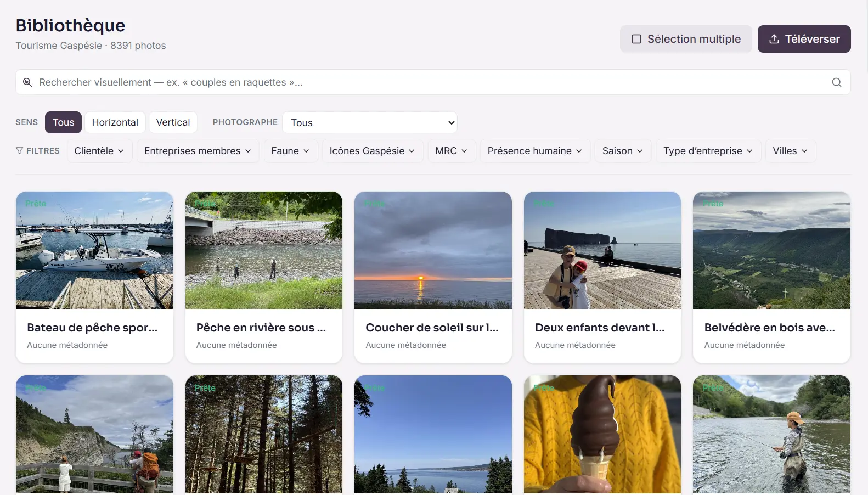
Task: Click title "Bateau de pêche spor..."
Action: coord(92,328)
